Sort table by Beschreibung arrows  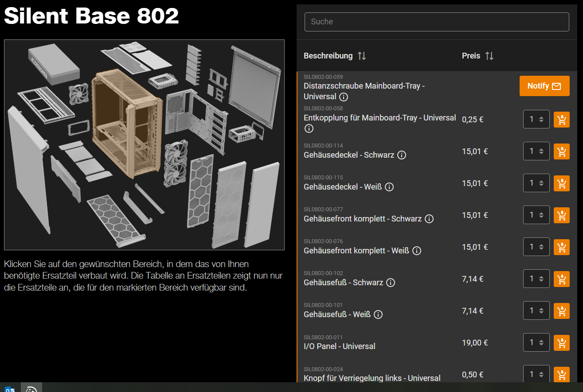(362, 56)
